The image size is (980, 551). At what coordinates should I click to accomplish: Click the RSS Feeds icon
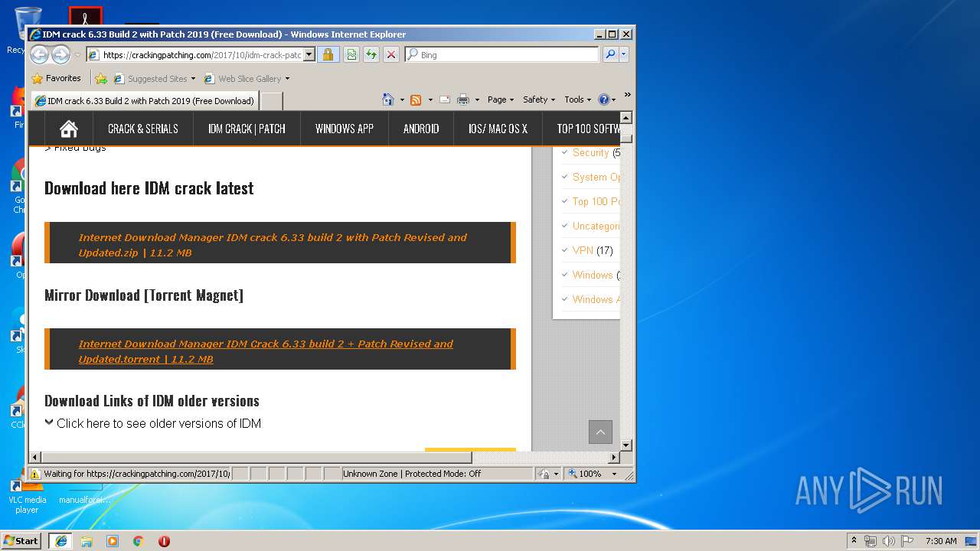pos(416,99)
